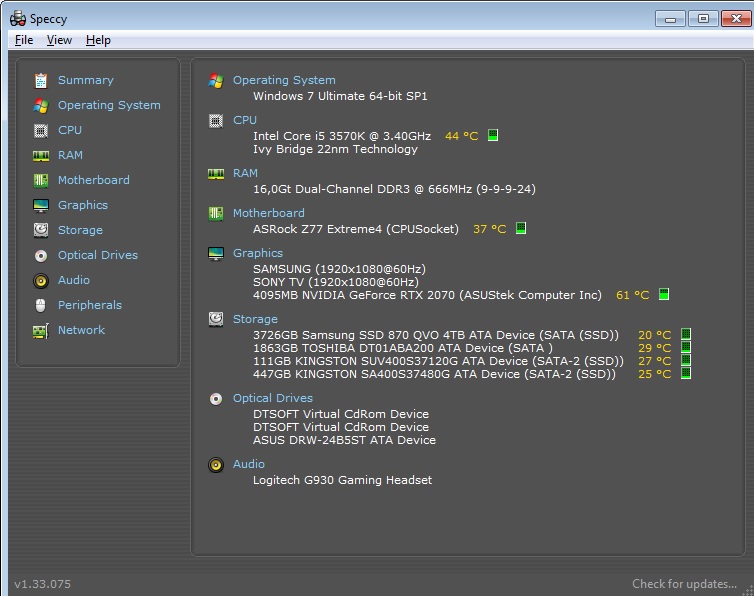Click the temperature indicator for KINGSTON SA400S37480G

tap(686, 373)
